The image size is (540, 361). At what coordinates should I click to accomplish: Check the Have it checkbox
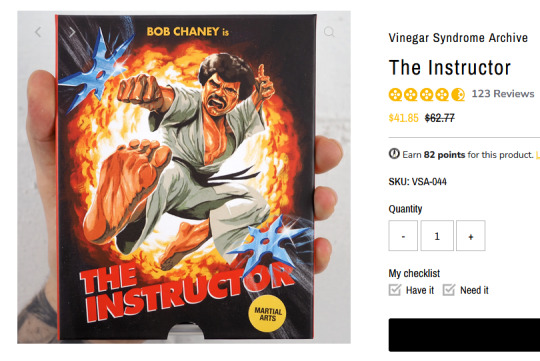click(x=395, y=290)
